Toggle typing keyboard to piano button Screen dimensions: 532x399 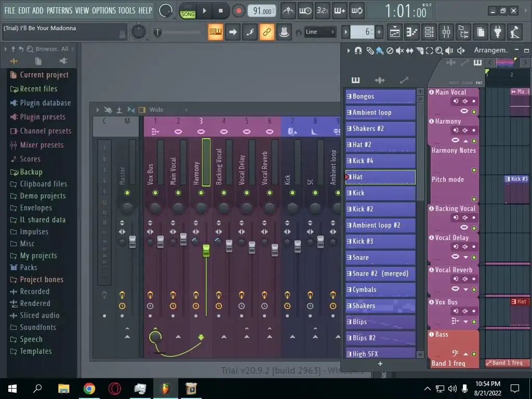tap(216, 32)
